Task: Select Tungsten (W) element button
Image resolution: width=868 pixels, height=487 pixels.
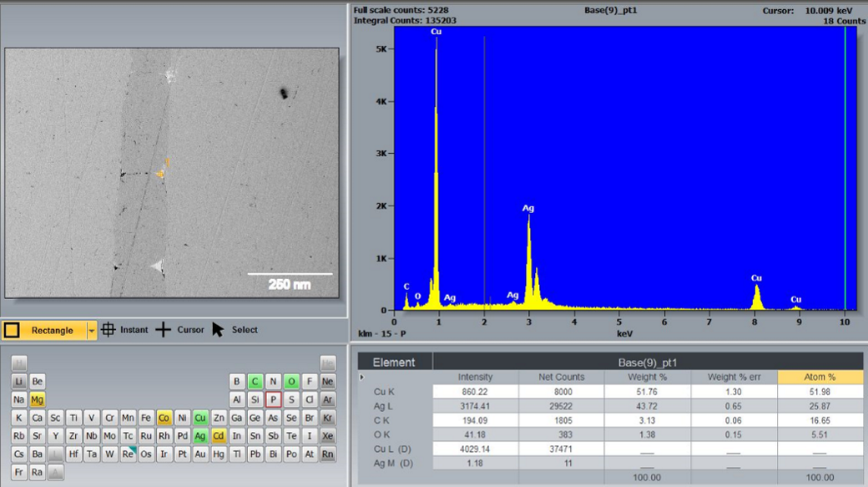Action: pos(109,455)
